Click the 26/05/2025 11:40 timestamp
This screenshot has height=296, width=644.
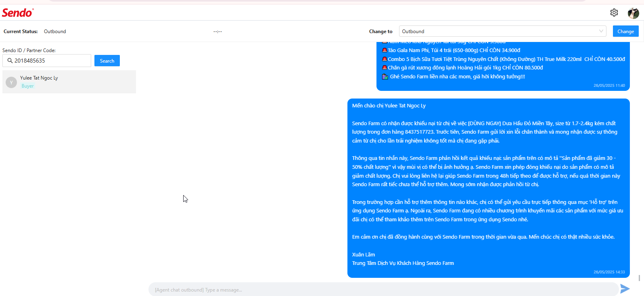click(609, 85)
